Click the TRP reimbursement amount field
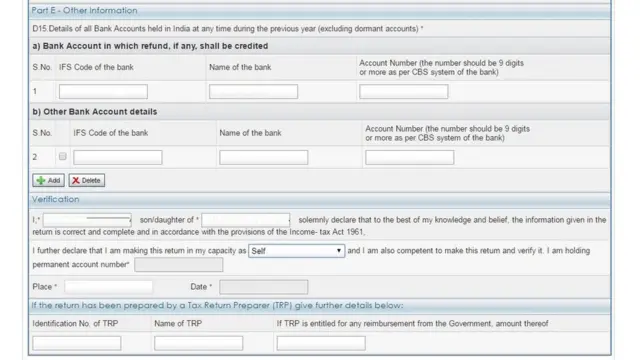The width and height of the screenshot is (640, 360). click(x=321, y=343)
